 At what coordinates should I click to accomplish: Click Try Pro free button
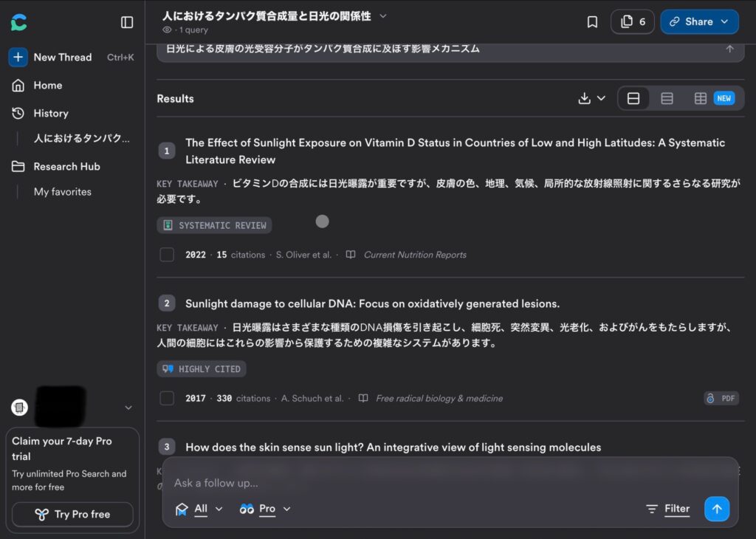pyautogui.click(x=72, y=514)
